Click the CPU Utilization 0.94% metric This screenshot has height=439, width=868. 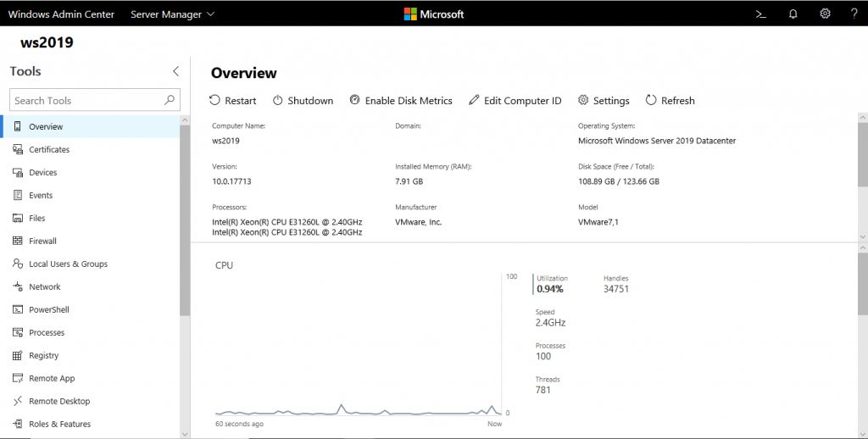point(550,284)
